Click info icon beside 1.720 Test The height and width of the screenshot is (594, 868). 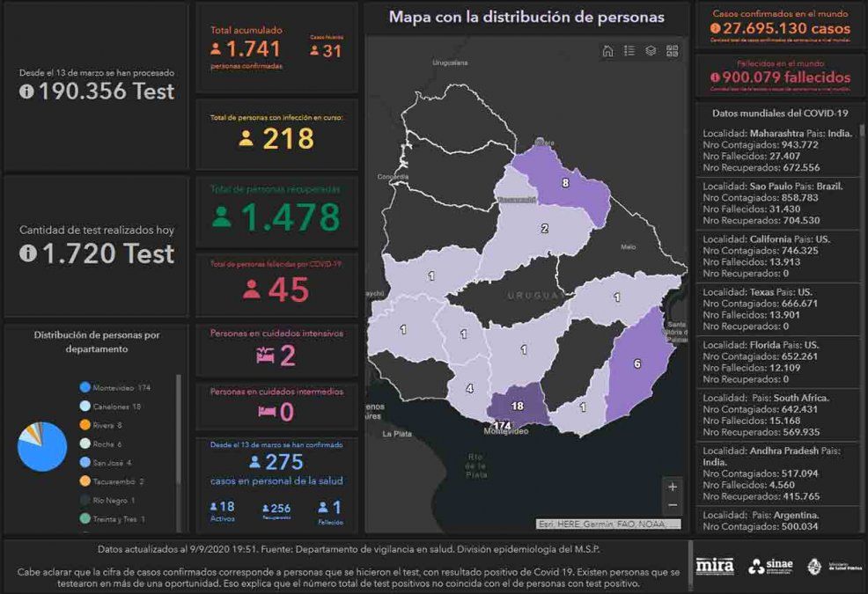point(26,254)
